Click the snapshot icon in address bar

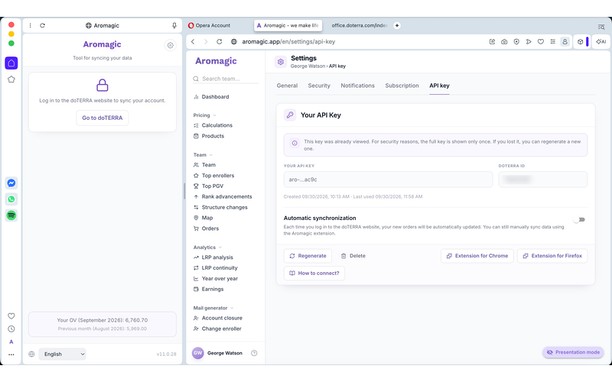pyautogui.click(x=492, y=42)
